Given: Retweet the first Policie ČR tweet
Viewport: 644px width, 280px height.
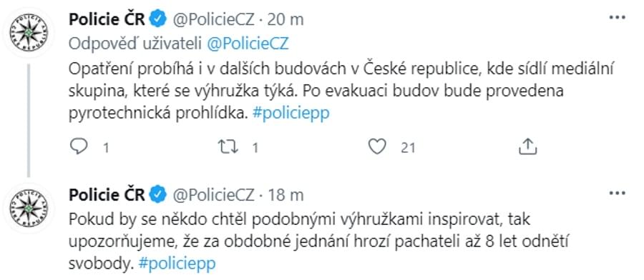Looking at the screenshot, I should coord(228,146).
